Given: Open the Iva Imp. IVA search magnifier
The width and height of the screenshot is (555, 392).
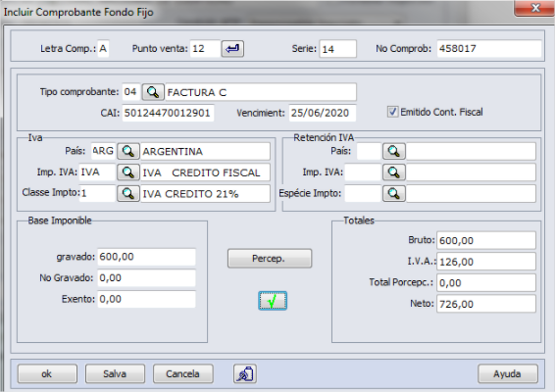Looking at the screenshot, I should pyautogui.click(x=128, y=172).
